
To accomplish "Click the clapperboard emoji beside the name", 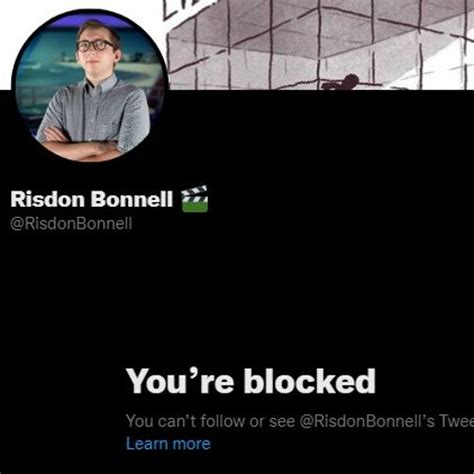I will click(x=194, y=199).
